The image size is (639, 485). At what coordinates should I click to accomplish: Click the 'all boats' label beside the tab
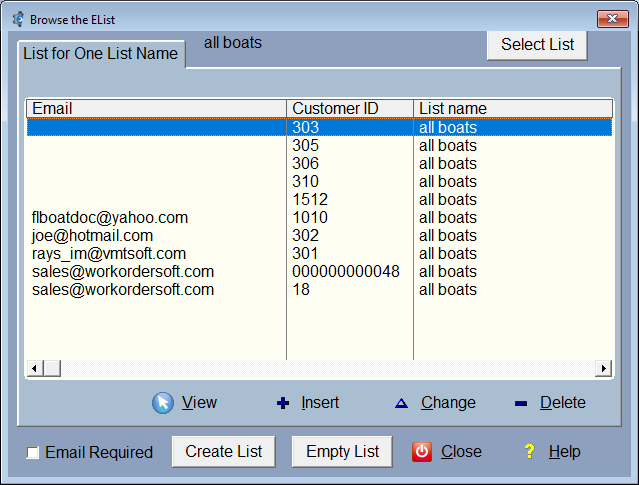(233, 43)
